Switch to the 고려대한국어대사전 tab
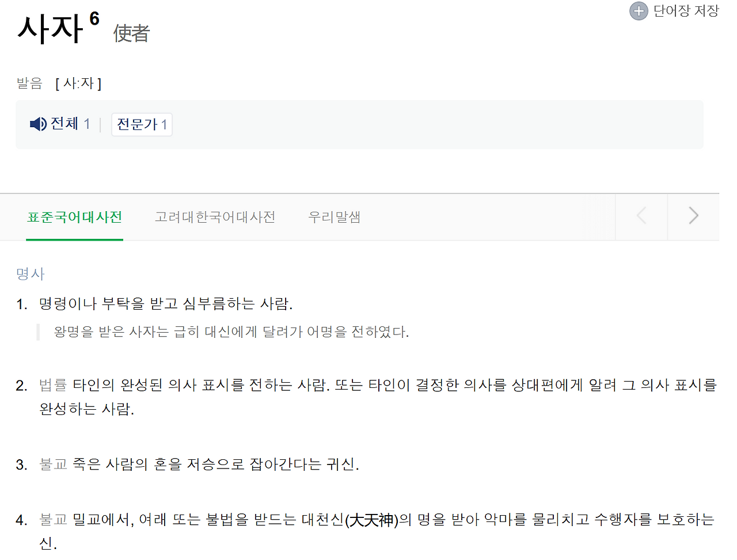737x560 pixels. coord(215,216)
